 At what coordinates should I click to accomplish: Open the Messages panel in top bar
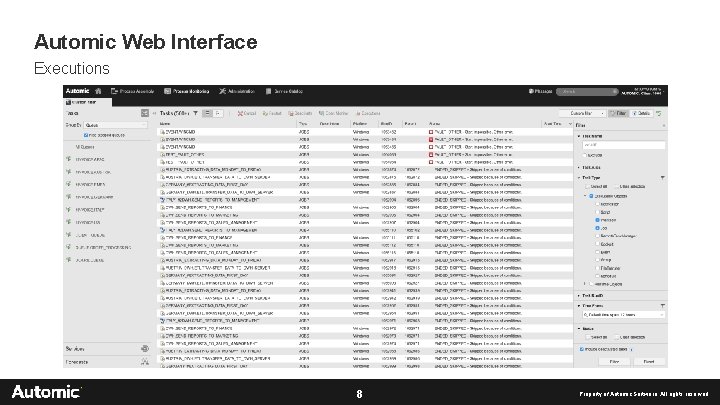(540, 91)
